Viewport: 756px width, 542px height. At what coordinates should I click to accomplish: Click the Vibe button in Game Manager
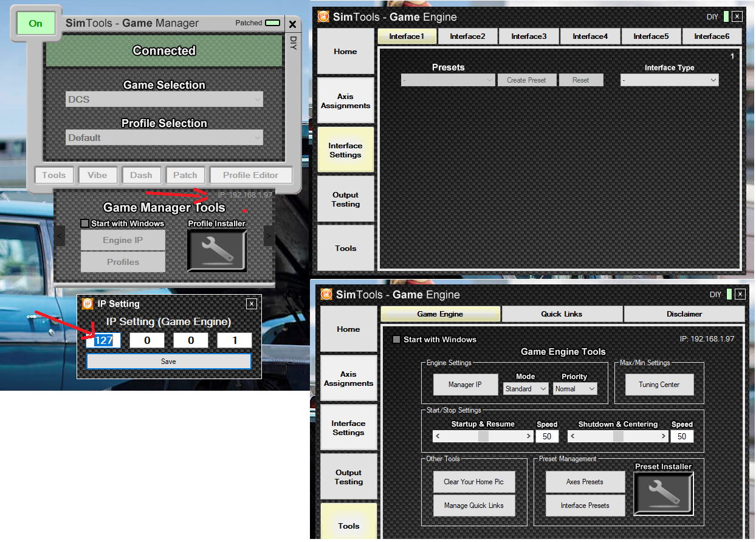(x=97, y=175)
